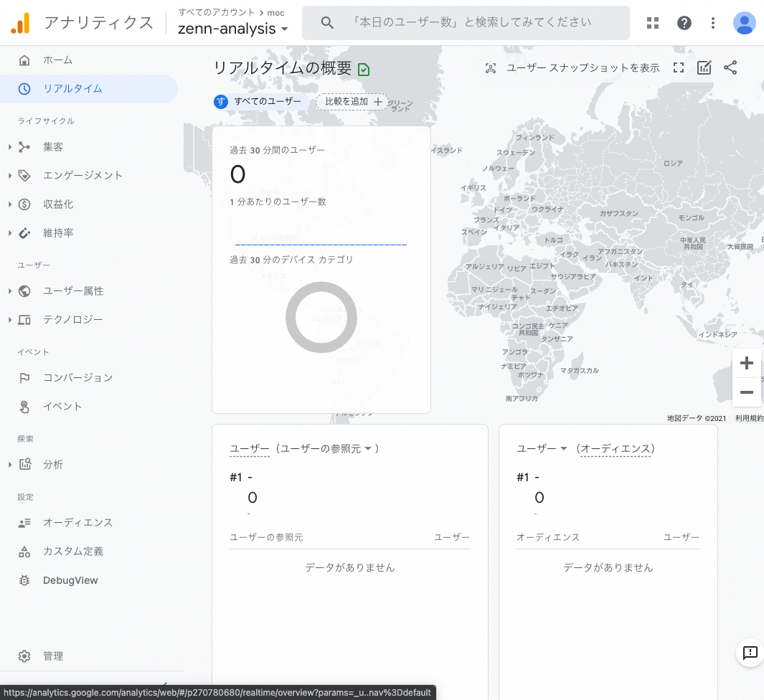Open the three-dot more options menu
Screen dimensions: 764x700
click(713, 23)
